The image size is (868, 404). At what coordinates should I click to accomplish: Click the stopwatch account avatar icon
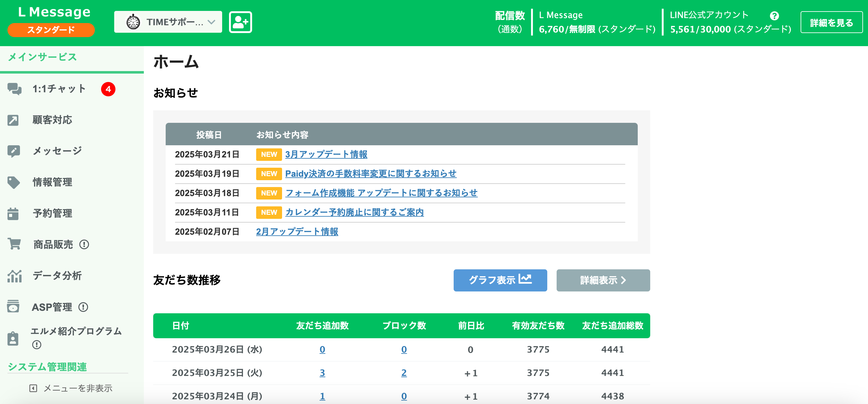(x=134, y=22)
